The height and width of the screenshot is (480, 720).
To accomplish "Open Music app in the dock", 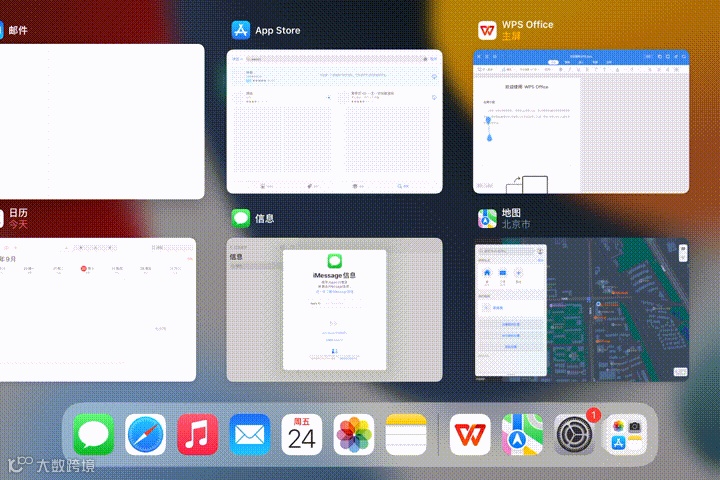I will click(x=197, y=434).
